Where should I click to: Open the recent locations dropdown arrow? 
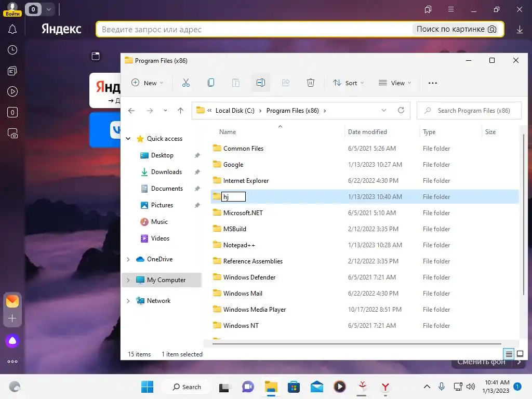point(165,111)
